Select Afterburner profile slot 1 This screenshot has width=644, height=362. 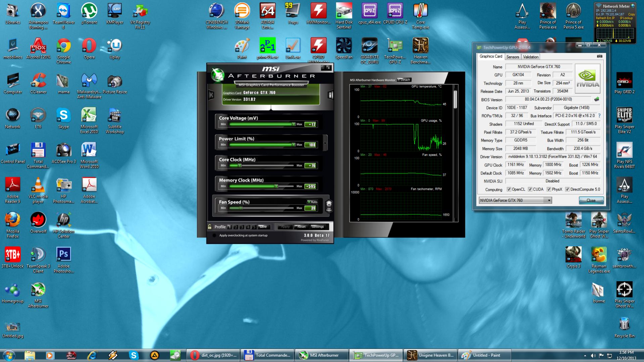[230, 227]
